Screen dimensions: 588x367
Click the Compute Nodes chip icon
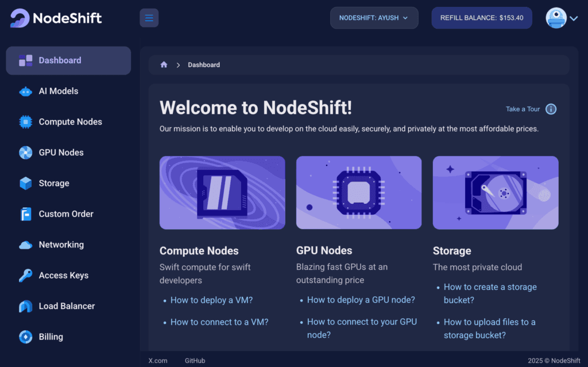(x=25, y=122)
